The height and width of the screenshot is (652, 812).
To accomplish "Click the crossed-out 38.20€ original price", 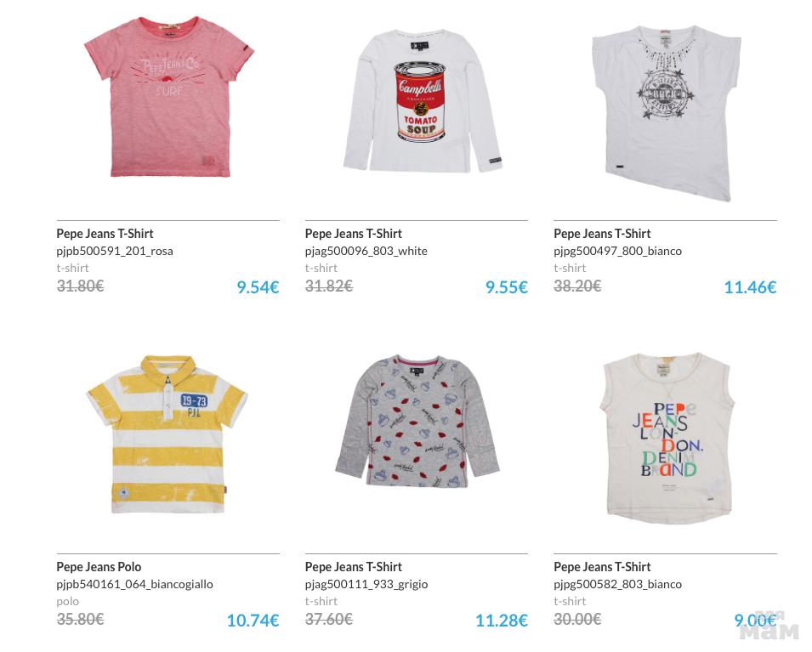I will 577,286.
